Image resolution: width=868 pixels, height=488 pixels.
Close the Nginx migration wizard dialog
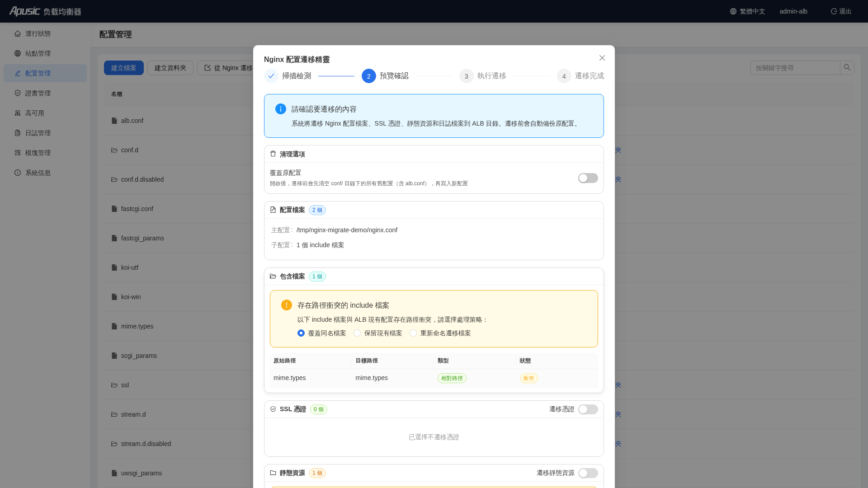tap(602, 58)
